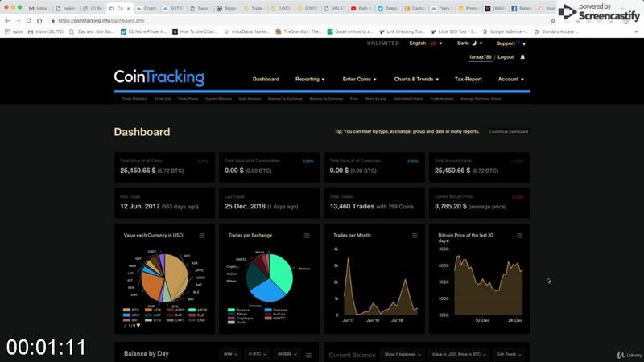
Task: Open the in BTC dropdown
Action: pos(257,354)
